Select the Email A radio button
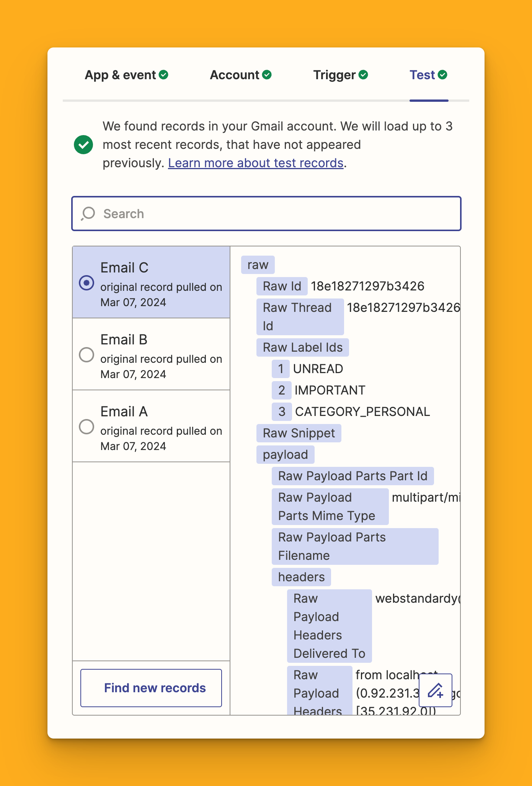Screen dimensions: 532x786 (86, 427)
